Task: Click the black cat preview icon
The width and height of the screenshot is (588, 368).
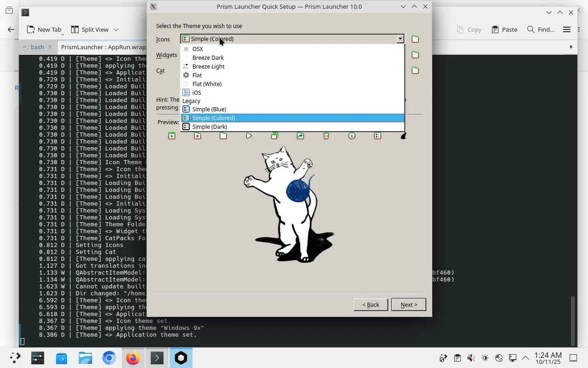Action: (x=403, y=136)
